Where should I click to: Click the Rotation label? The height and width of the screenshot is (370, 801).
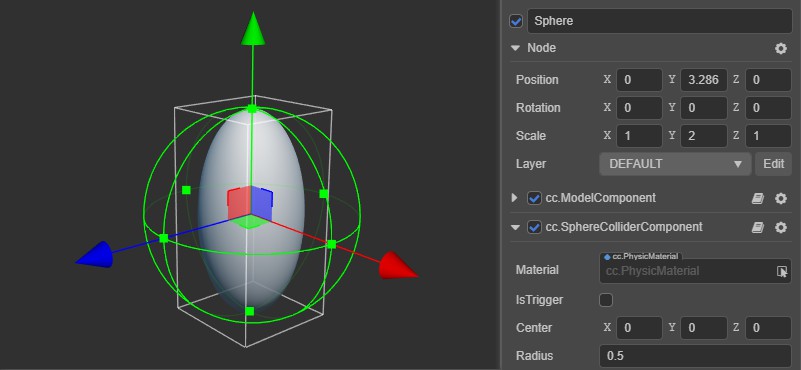click(x=538, y=108)
